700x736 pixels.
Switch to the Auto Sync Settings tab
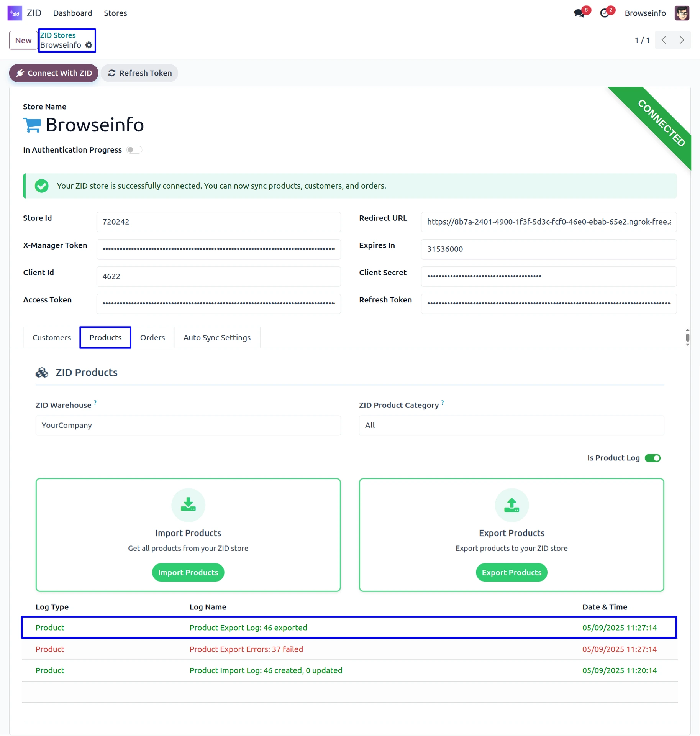tap(217, 338)
